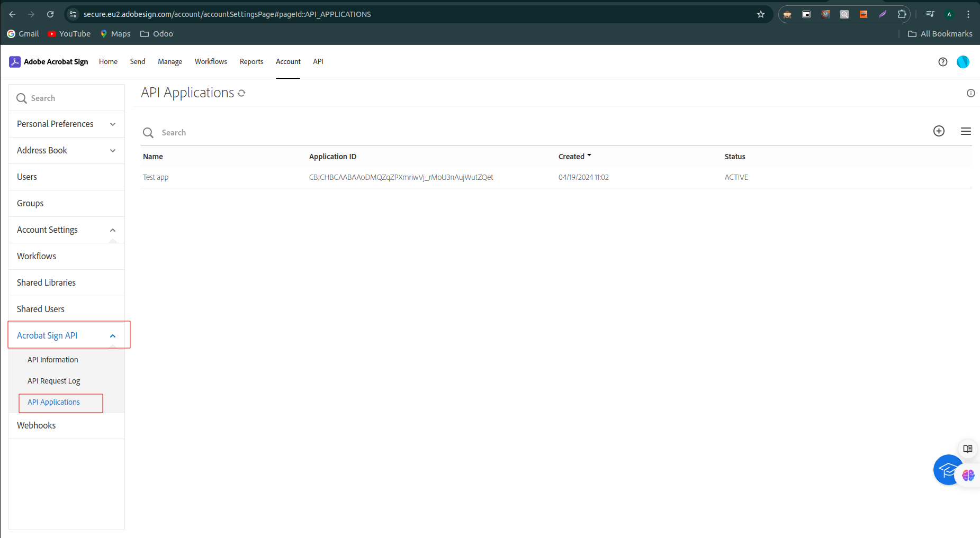The image size is (980, 538).
Task: Open Groups in the sidebar
Action: 67,203
